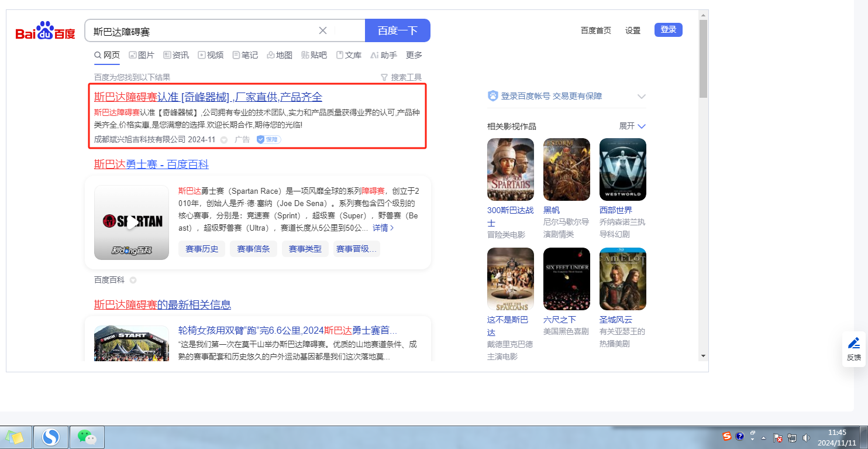Click the Sogou input method tray icon
868x449 pixels.
tap(726, 437)
